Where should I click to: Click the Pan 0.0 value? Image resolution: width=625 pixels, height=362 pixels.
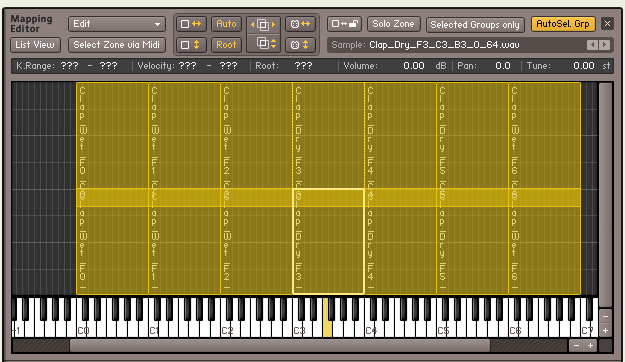(503, 66)
